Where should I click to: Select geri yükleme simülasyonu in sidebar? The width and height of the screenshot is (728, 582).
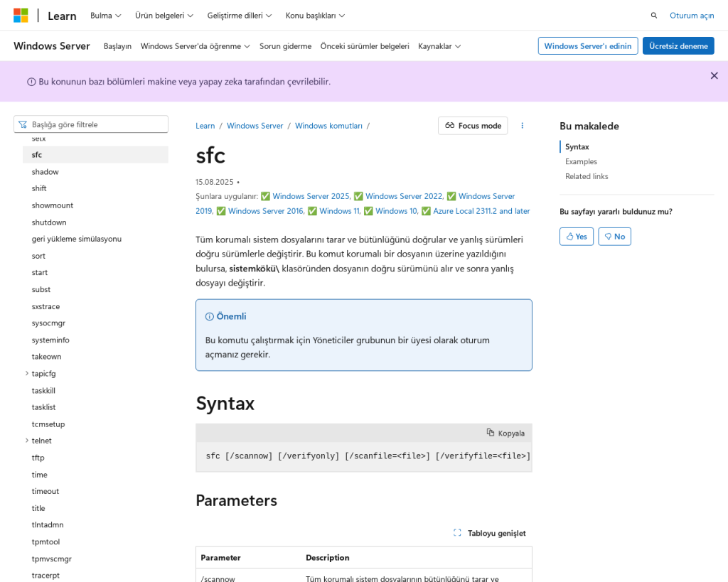point(77,239)
